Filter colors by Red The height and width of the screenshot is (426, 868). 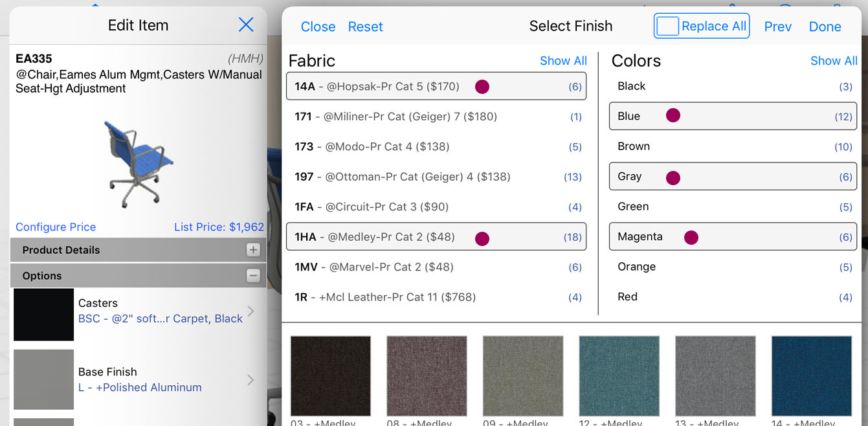coord(733,297)
